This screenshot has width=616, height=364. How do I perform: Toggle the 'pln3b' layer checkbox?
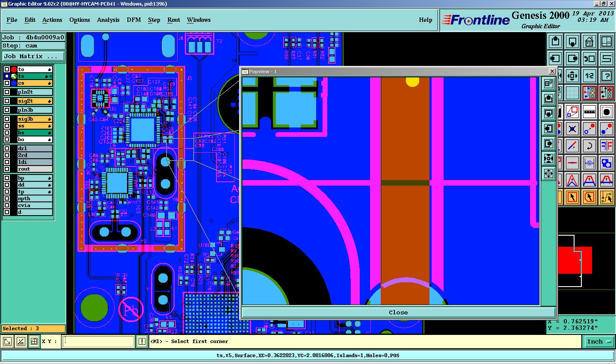[x=7, y=110]
